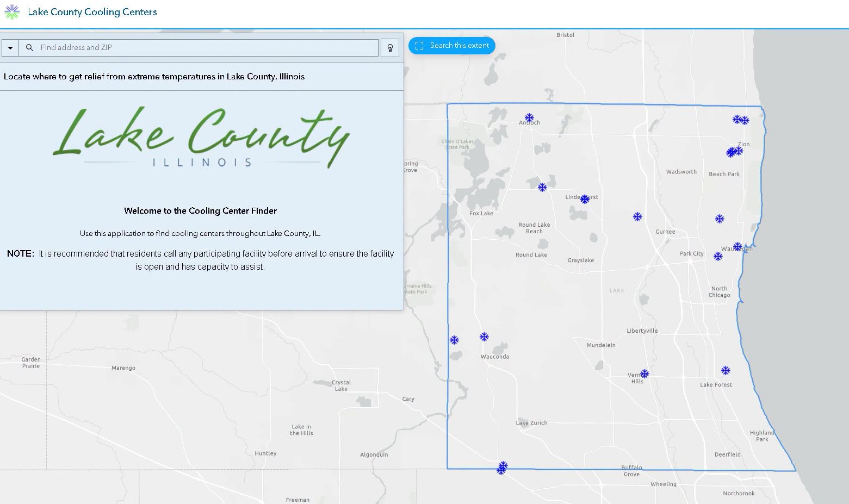
Task: Click the Round Lake Beach map label
Action: click(534, 228)
